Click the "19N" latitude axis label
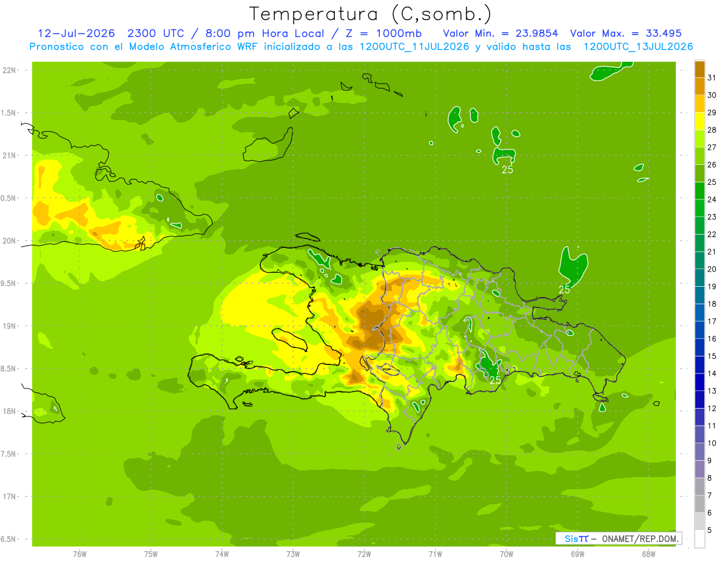728x562 pixels. tap(9, 326)
